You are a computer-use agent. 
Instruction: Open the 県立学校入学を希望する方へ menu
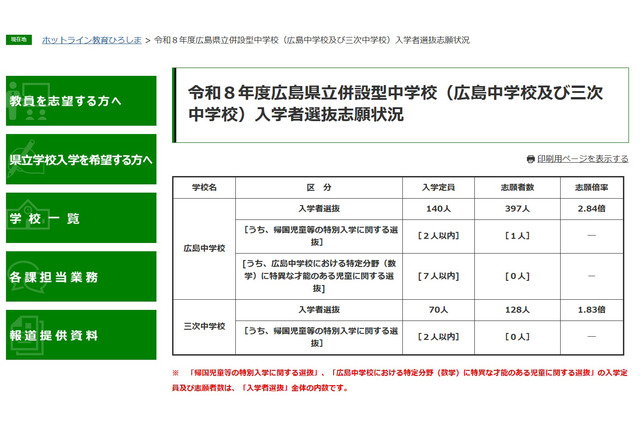pos(81,159)
